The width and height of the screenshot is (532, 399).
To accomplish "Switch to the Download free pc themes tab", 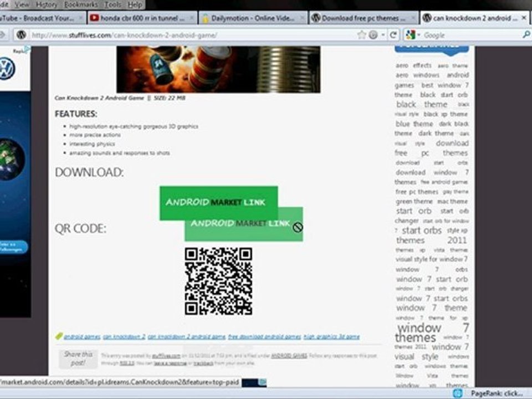I will (364, 18).
